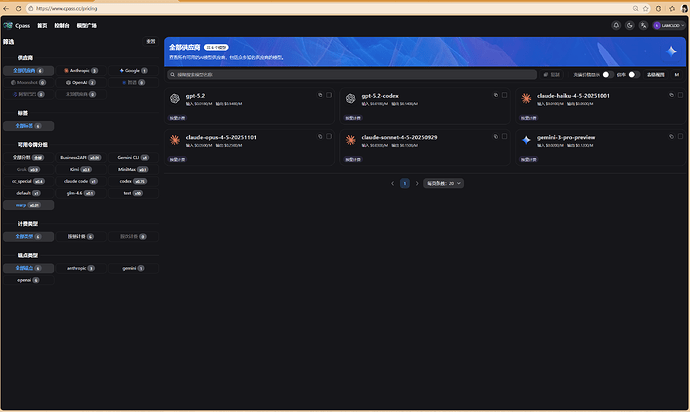The height and width of the screenshot is (412, 690).
Task: Copy the gpt-5.2 model name
Action: click(320, 95)
